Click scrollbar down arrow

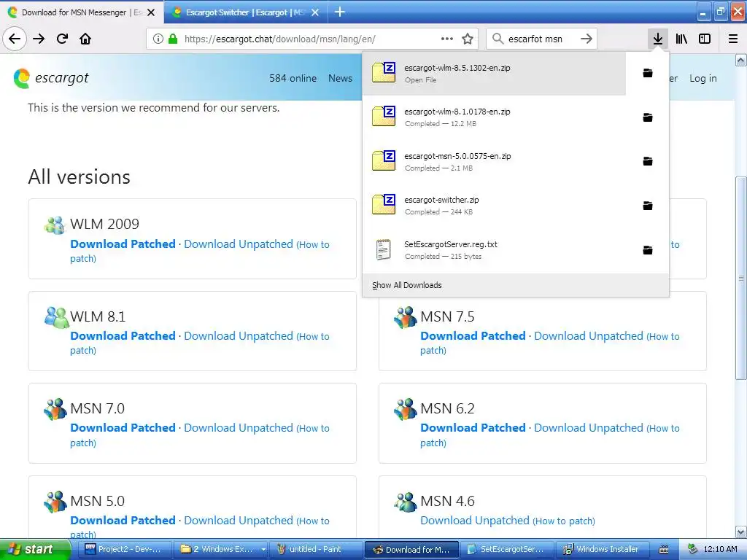click(x=740, y=532)
